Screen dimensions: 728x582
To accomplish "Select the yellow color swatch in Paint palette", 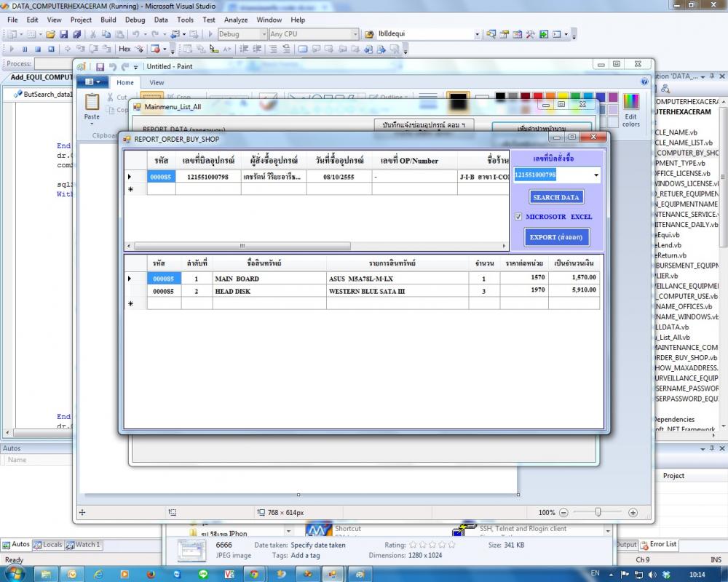I will 563,97.
